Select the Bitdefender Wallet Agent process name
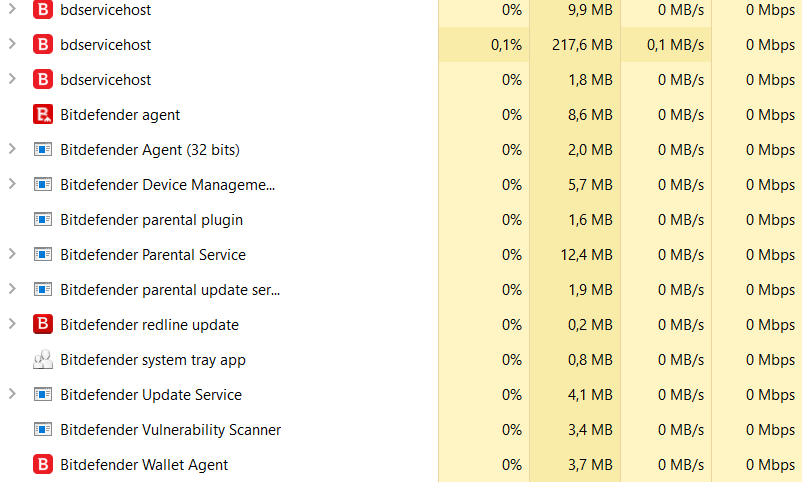This screenshot has width=802, height=482. [144, 465]
